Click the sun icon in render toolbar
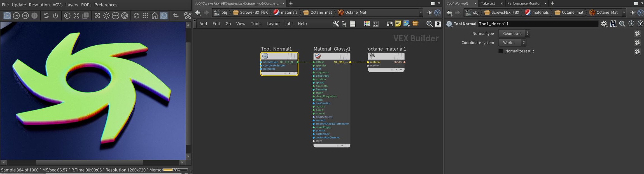 (x=106, y=16)
